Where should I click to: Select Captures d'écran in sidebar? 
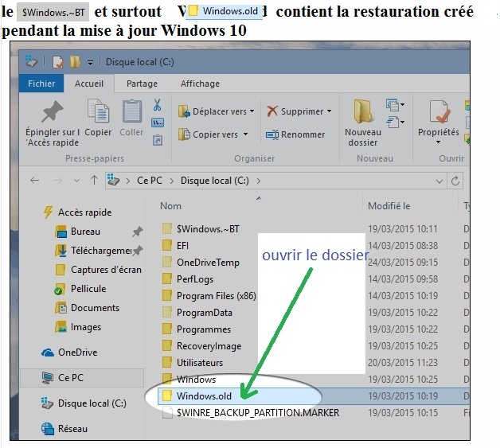pos(99,270)
